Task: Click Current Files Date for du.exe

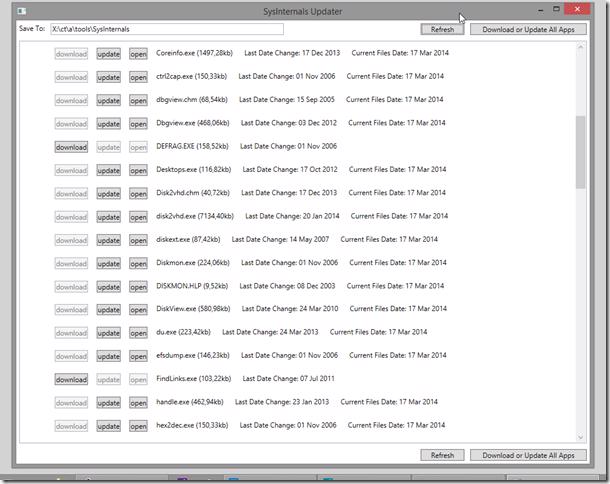Action: pyautogui.click(x=378, y=332)
